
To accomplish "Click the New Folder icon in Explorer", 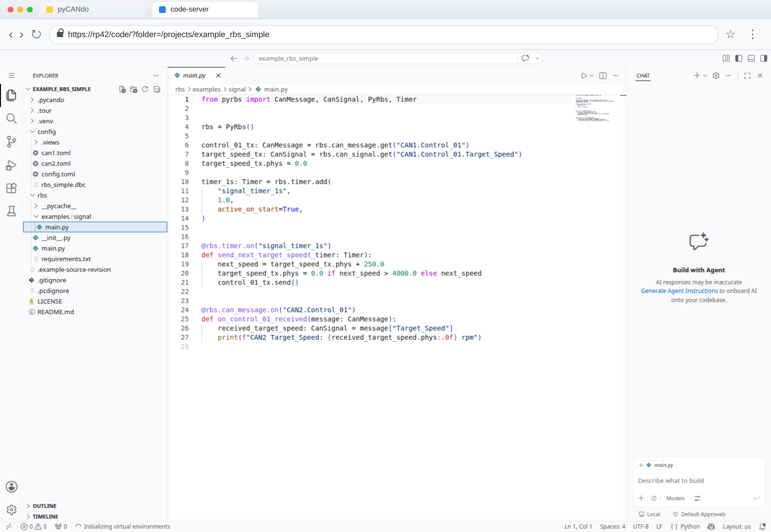I will pos(134,89).
